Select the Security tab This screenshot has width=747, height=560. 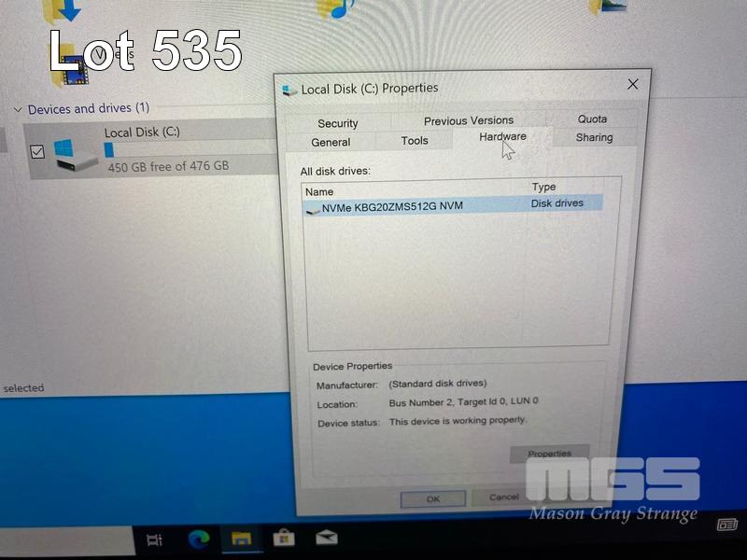click(x=337, y=123)
